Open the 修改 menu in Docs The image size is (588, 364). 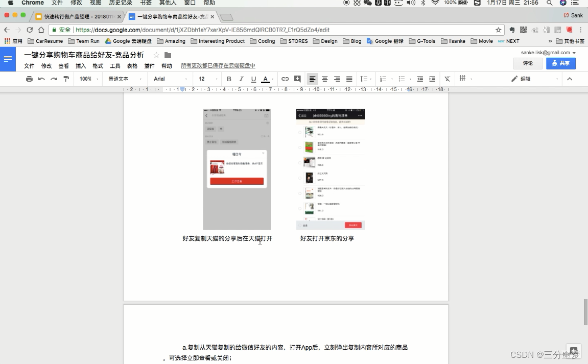46,66
